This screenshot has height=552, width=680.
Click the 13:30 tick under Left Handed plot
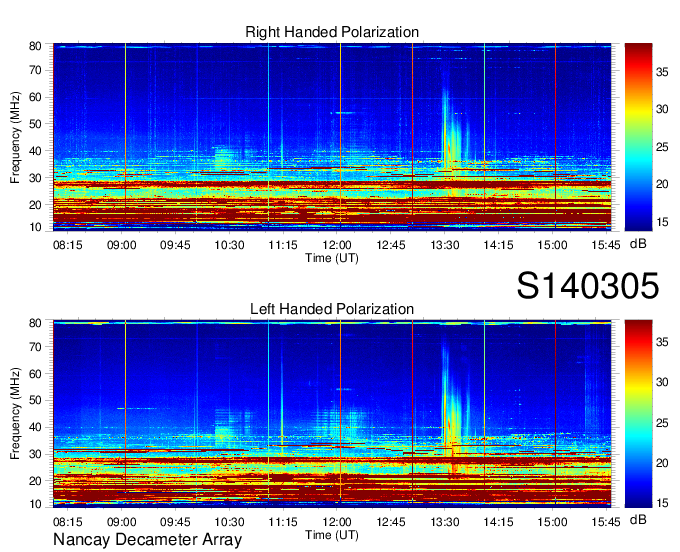[445, 522]
